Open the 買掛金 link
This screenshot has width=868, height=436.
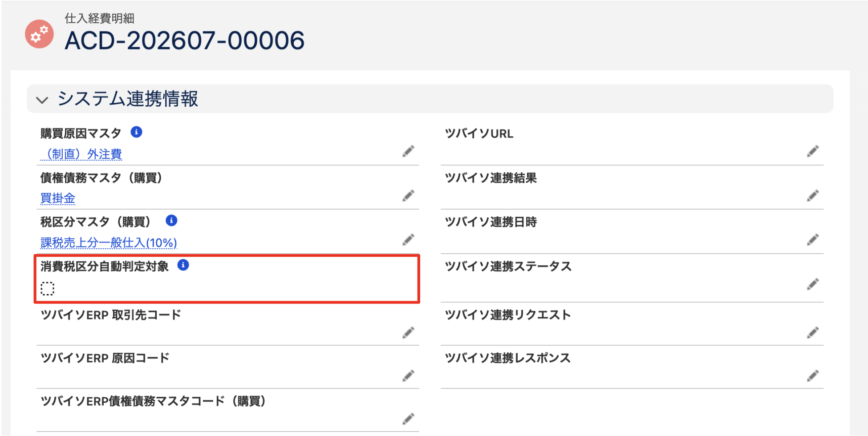coord(58,198)
